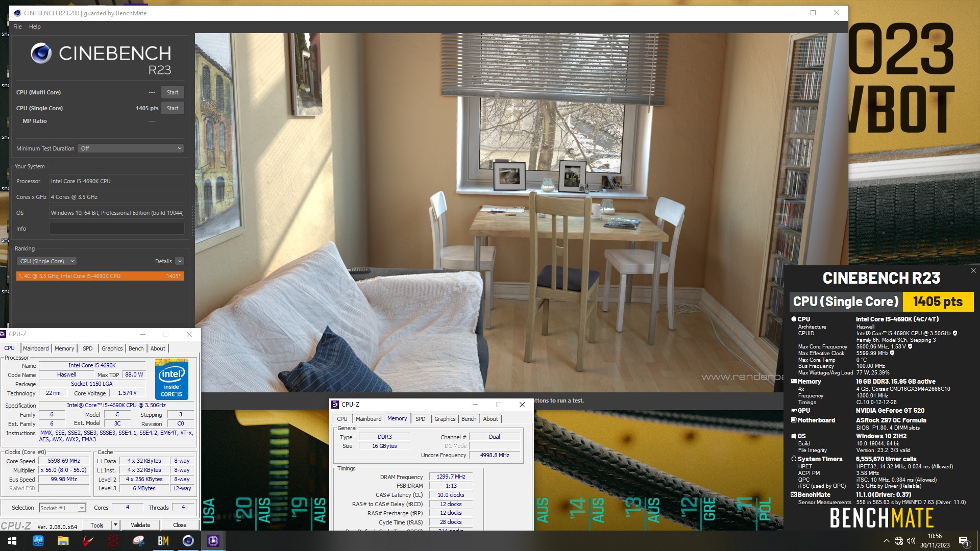Switch to Cinebench via its taskbar icon
The height and width of the screenshot is (551, 980).
pyautogui.click(x=188, y=541)
